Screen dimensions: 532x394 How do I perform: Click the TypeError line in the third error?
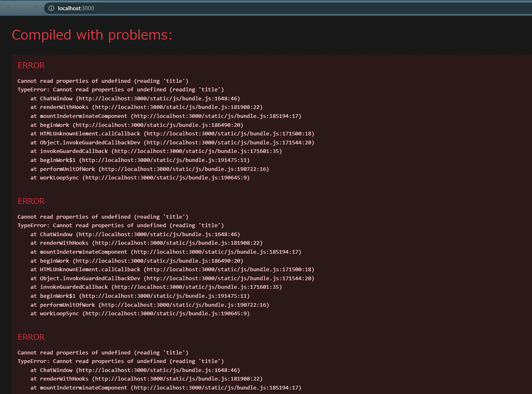point(121,361)
